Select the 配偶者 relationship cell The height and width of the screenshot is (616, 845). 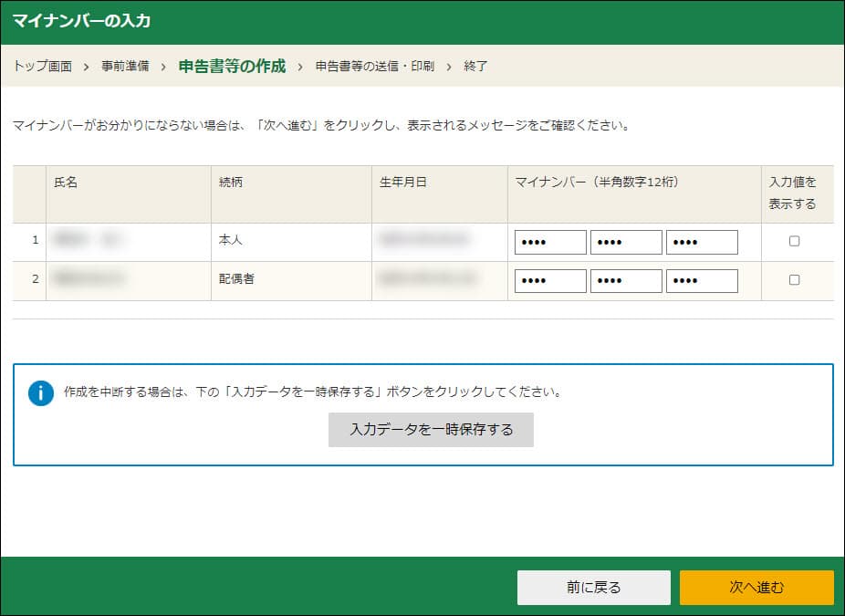pos(236,279)
